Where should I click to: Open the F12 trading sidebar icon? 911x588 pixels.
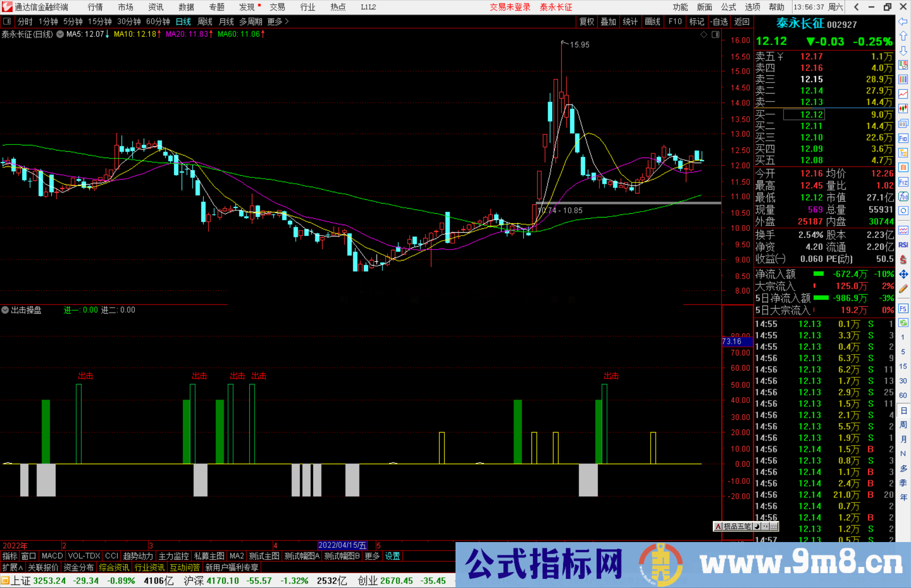903,182
